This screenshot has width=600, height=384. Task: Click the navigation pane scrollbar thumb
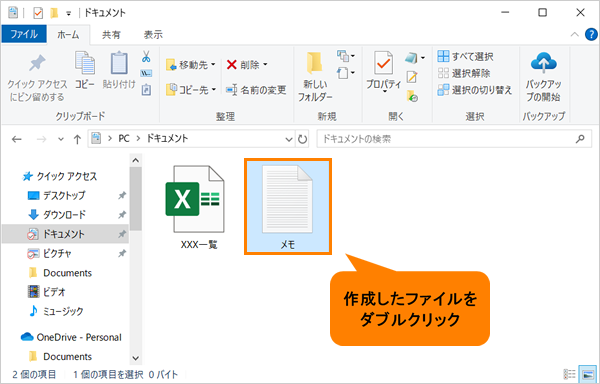point(135,199)
